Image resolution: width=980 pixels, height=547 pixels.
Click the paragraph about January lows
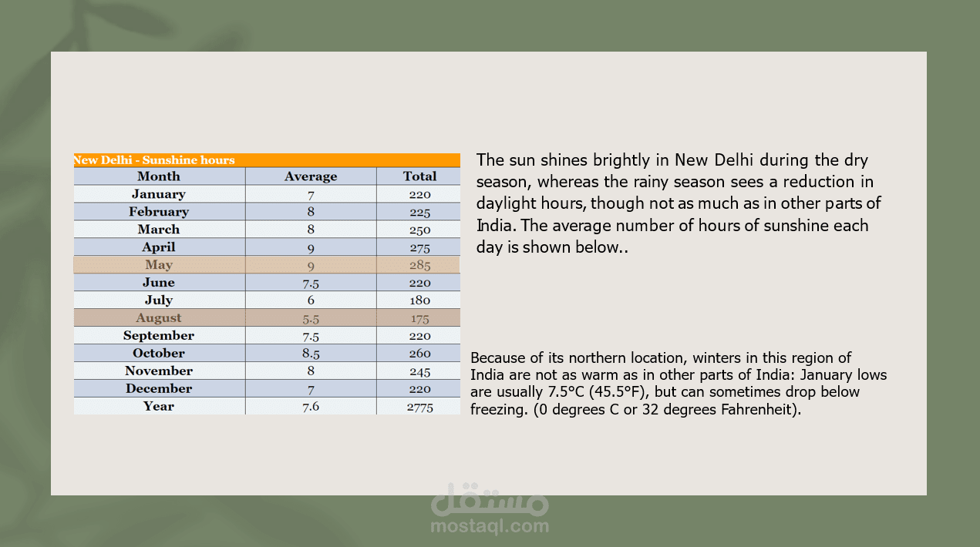(679, 384)
